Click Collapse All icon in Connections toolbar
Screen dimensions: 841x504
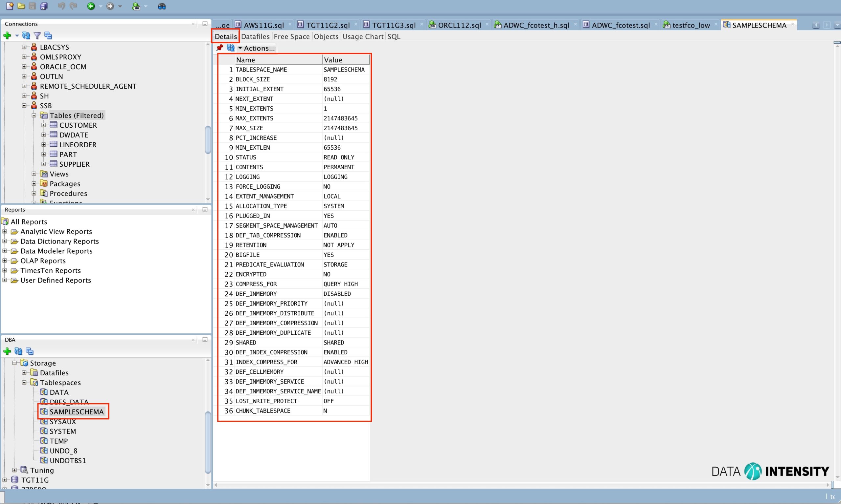point(48,35)
